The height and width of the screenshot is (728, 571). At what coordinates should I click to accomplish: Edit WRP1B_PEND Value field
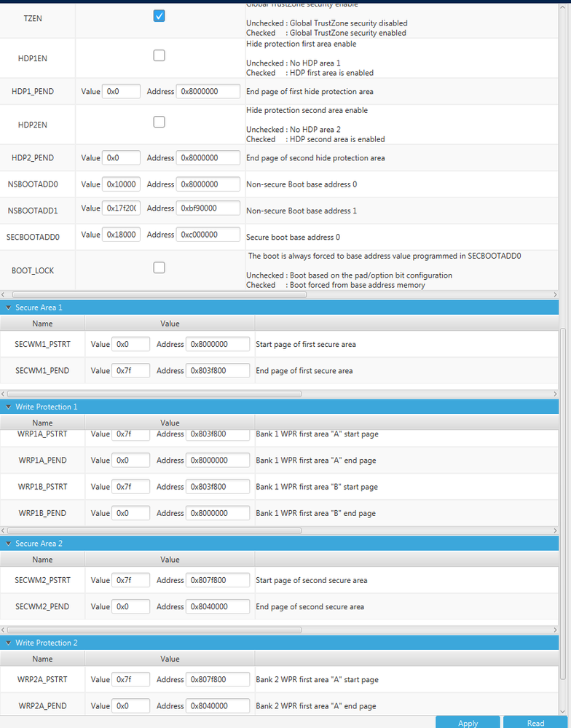pyautogui.click(x=131, y=514)
